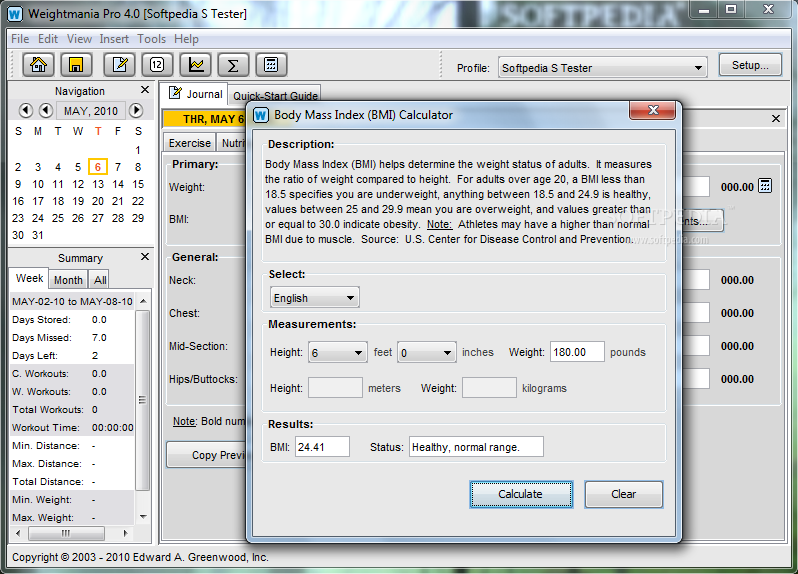Screen dimensions: 798x574
Task: Open the Home toolbar icon
Action: (x=39, y=65)
